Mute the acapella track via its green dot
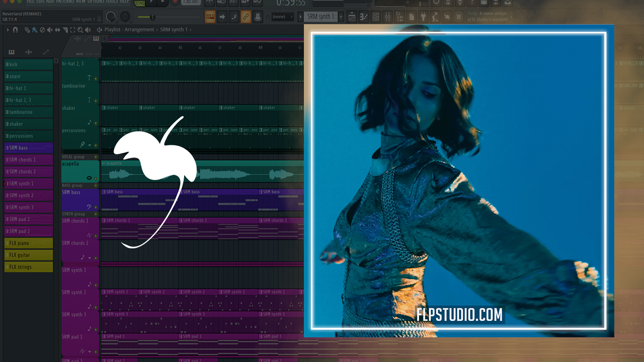 (x=96, y=179)
